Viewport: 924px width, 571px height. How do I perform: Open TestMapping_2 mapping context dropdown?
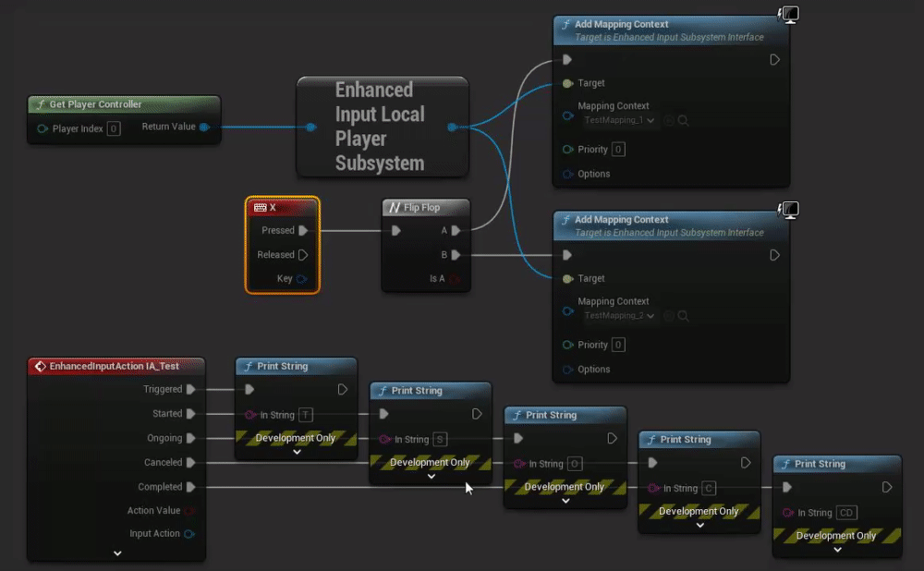coord(619,316)
